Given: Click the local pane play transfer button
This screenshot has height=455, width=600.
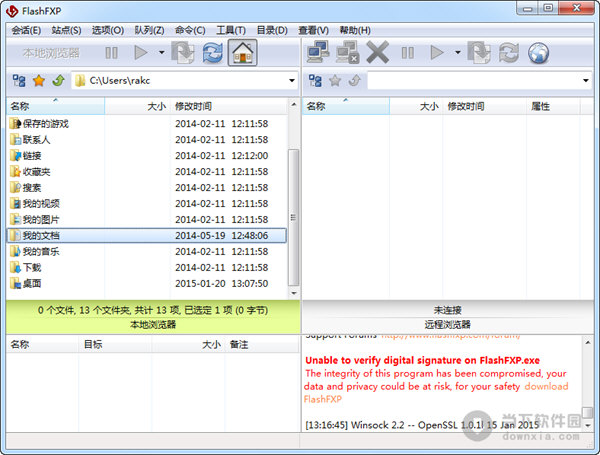Looking at the screenshot, I should click(x=141, y=53).
